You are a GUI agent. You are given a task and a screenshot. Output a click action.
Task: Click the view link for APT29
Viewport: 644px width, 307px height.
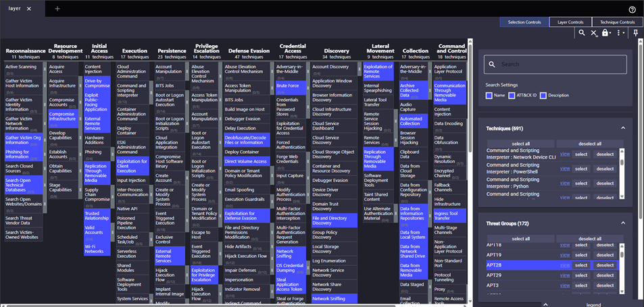565,275
